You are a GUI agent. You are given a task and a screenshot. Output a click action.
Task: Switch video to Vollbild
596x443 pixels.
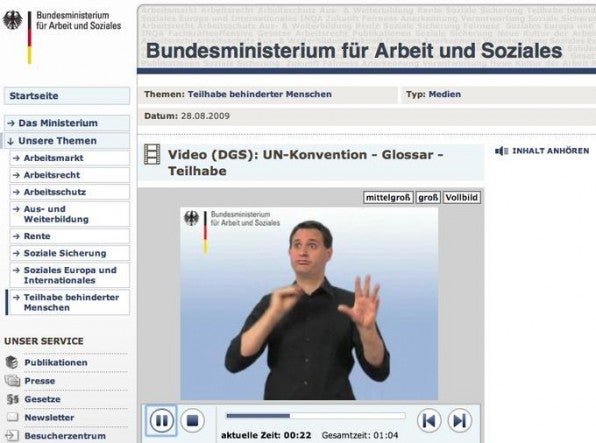point(462,198)
